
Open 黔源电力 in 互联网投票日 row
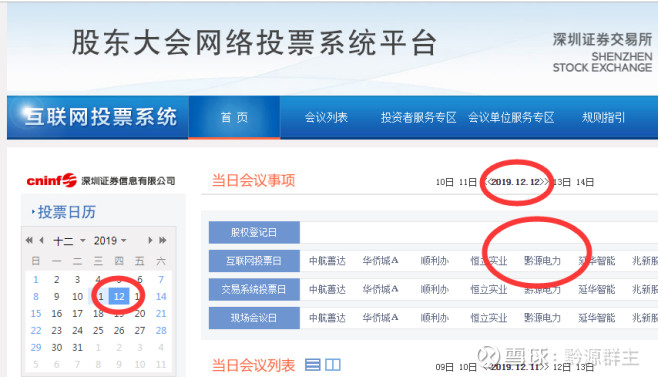542,261
